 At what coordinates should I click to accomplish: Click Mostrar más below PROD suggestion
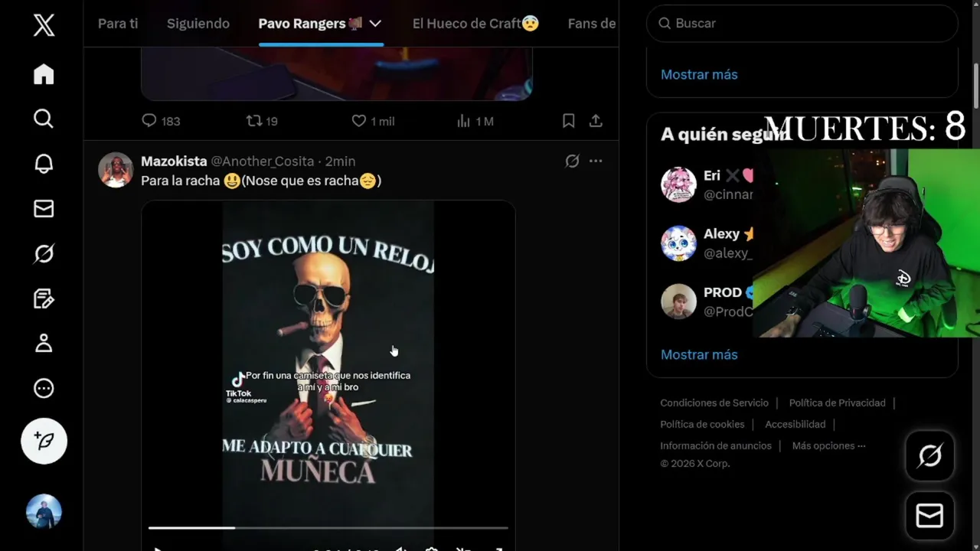(699, 354)
